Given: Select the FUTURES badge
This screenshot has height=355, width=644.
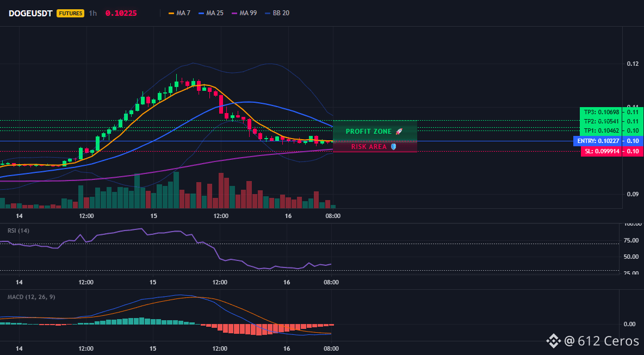Looking at the screenshot, I should [70, 13].
